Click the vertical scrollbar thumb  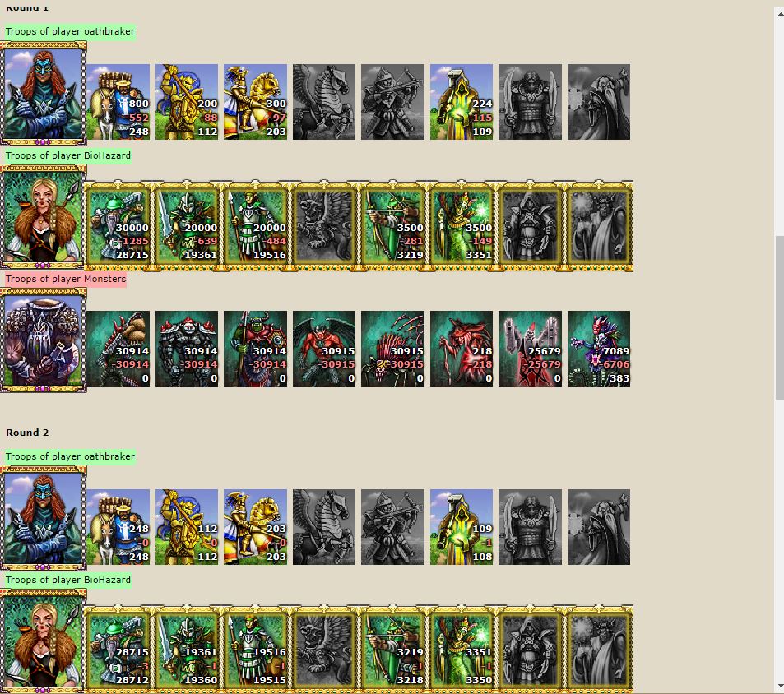coord(780,317)
